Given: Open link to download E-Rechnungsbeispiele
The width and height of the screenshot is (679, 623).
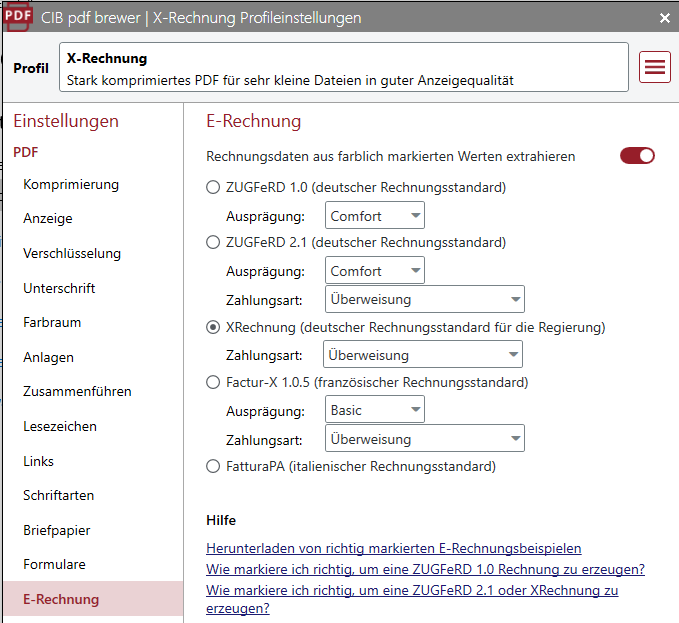Looking at the screenshot, I should pos(393,548).
